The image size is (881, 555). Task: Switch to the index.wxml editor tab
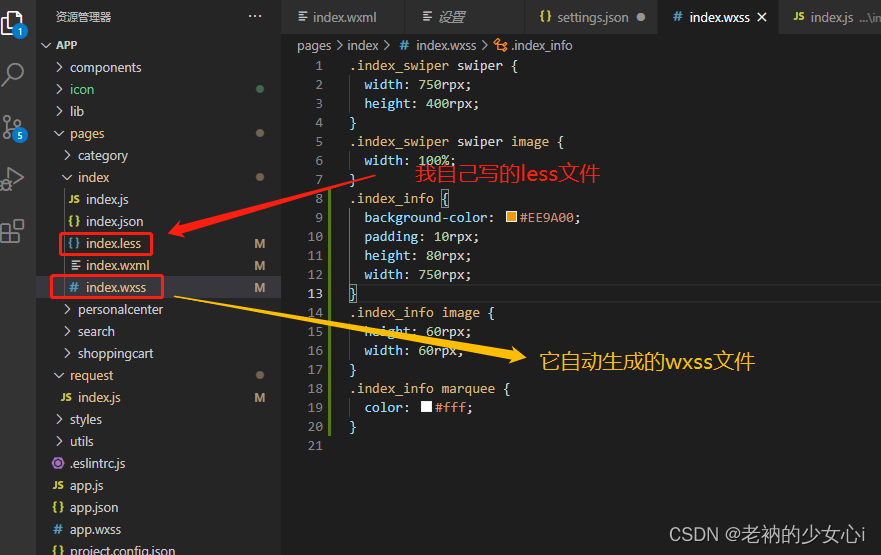[343, 17]
